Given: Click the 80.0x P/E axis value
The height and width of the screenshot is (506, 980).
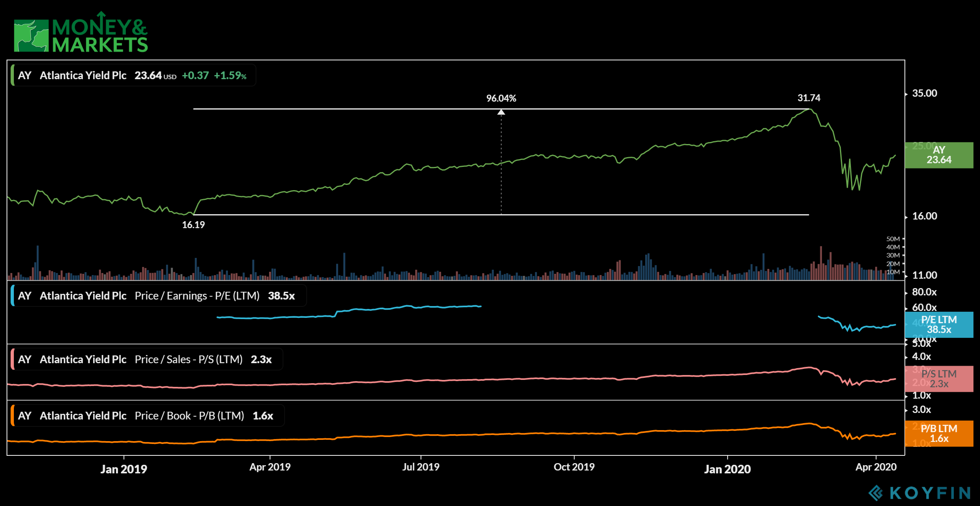Looking at the screenshot, I should 924,292.
